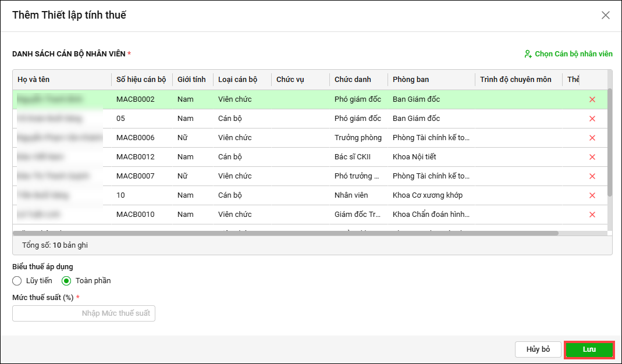Remove employee MACB0002 with red X icon
This screenshot has height=364, width=622.
coord(592,99)
